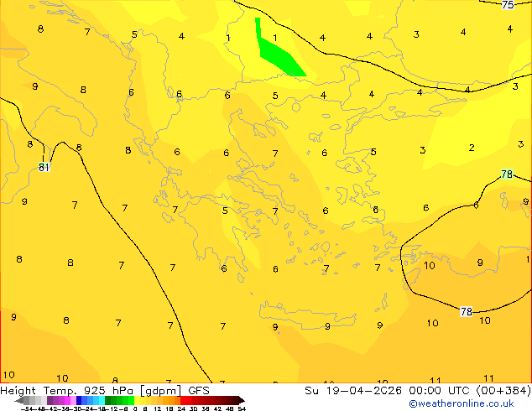Click the green-highlighted '78' contour label
Viewport: 532px width, 411px height.
[x=507, y=174]
